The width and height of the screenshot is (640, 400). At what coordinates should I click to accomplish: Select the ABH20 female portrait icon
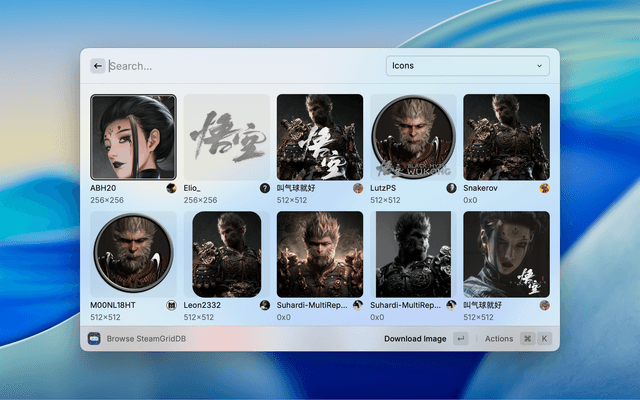coord(134,137)
